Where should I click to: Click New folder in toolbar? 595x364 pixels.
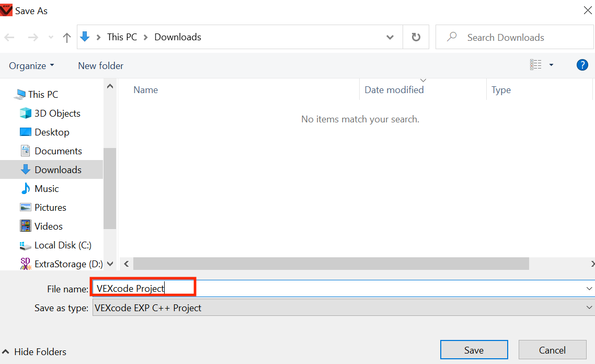[100, 66]
